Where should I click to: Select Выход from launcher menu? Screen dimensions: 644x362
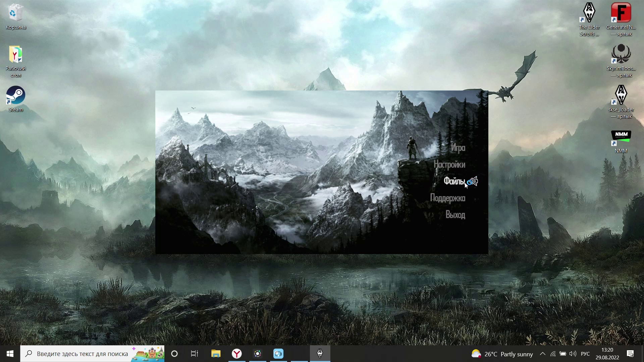(455, 215)
